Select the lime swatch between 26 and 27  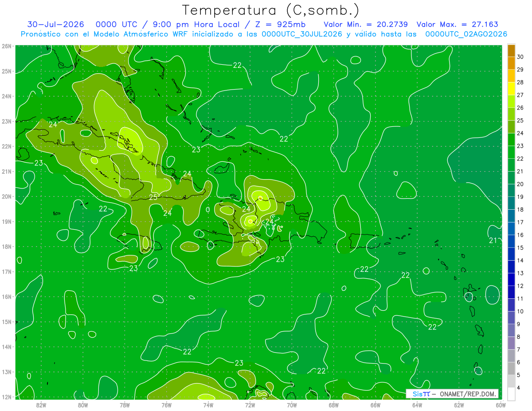pyautogui.click(x=511, y=101)
